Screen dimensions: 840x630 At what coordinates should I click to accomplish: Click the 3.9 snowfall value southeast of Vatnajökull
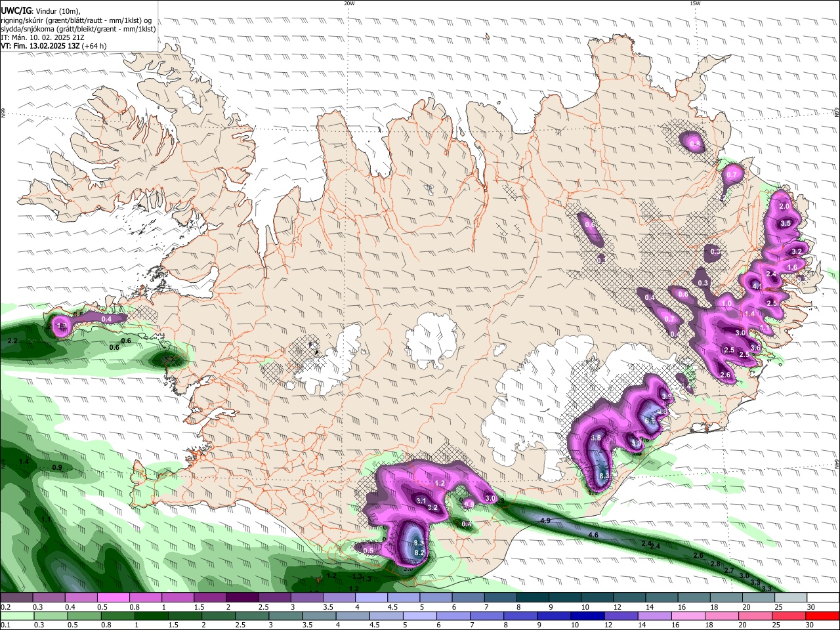(667, 396)
